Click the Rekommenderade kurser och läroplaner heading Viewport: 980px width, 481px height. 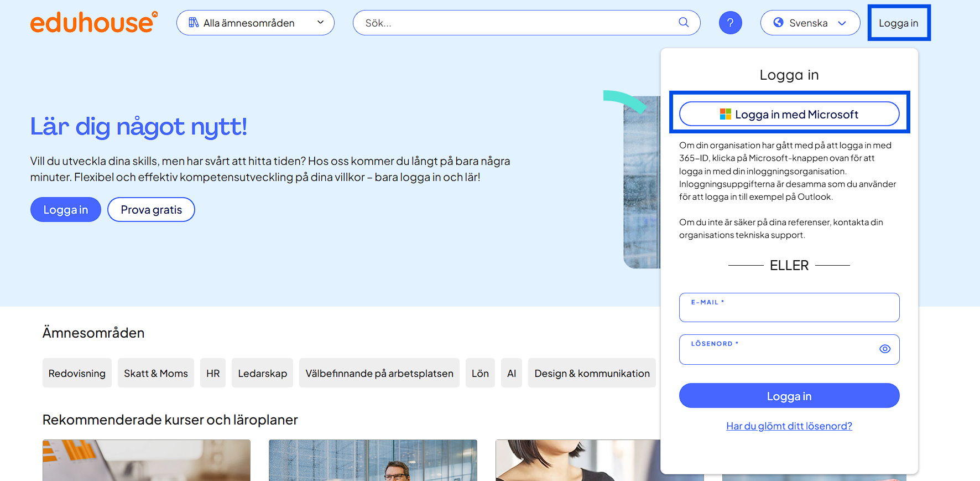pyautogui.click(x=170, y=420)
